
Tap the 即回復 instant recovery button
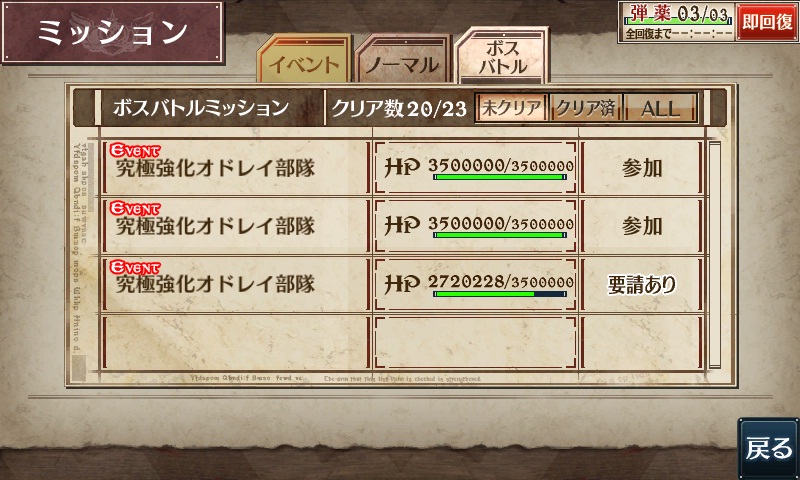click(767, 22)
